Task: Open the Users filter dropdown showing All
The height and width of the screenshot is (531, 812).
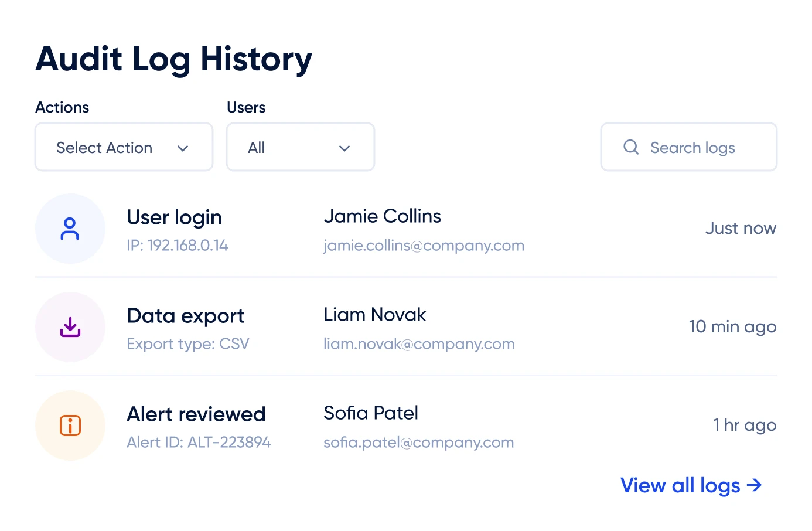Action: 300,147
